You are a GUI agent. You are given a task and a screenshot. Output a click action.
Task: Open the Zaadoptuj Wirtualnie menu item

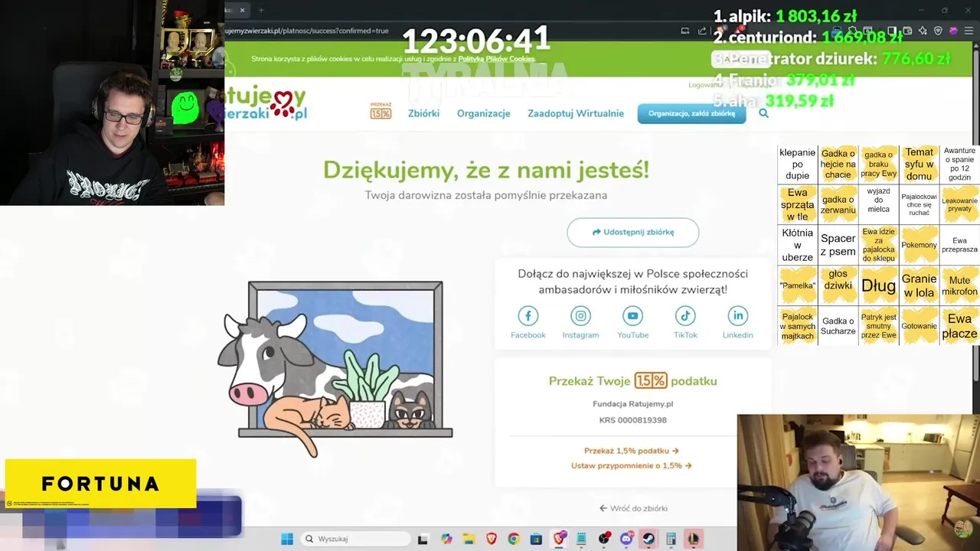point(576,113)
